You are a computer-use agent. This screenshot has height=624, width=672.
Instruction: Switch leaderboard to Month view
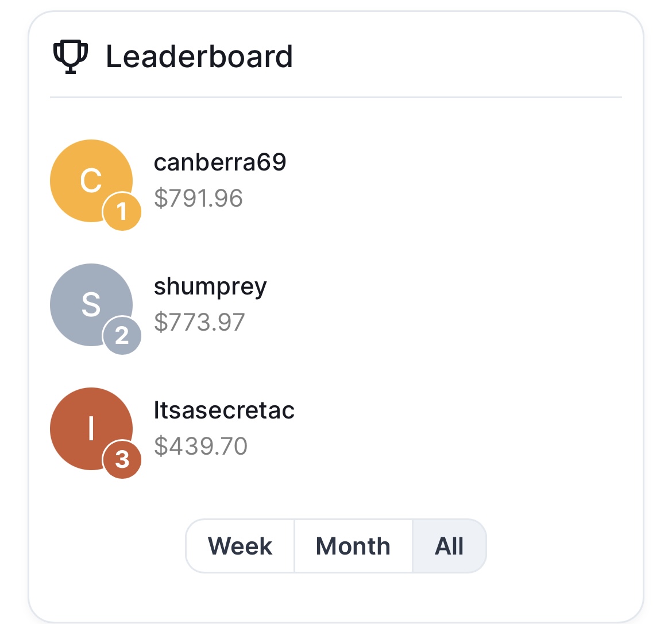pyautogui.click(x=353, y=546)
